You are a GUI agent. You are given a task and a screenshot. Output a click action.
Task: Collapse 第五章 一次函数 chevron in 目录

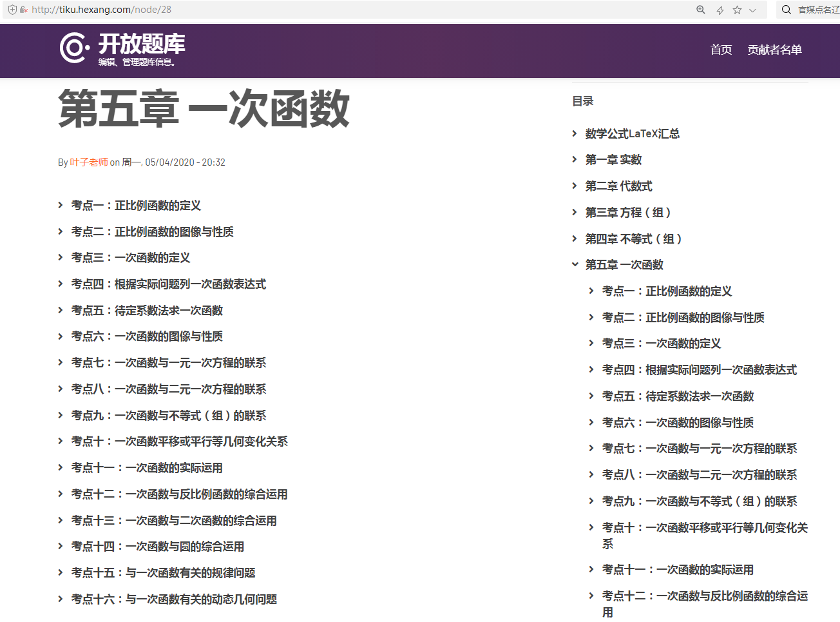click(x=575, y=264)
